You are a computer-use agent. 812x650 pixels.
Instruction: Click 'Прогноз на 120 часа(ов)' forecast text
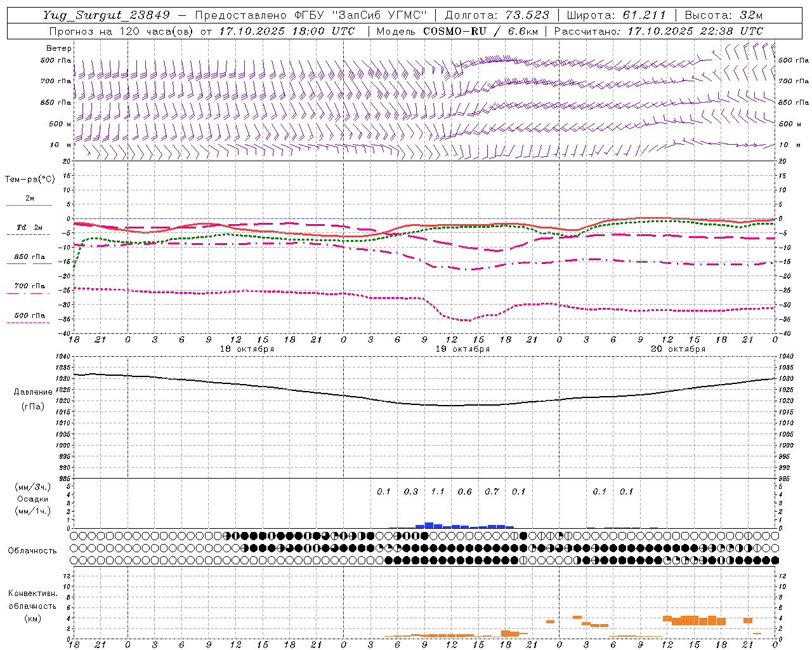click(121, 31)
